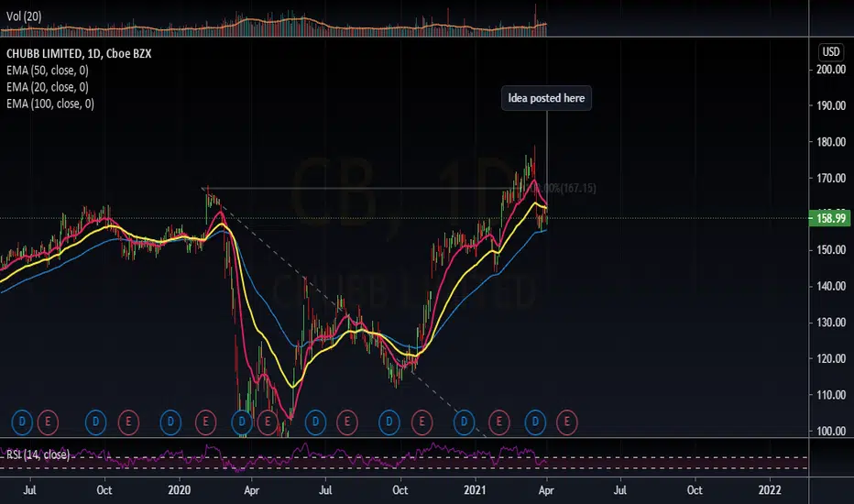The image size is (854, 504).
Task: Open the earnings marker from late July 2020
Action: pyautogui.click(x=347, y=422)
